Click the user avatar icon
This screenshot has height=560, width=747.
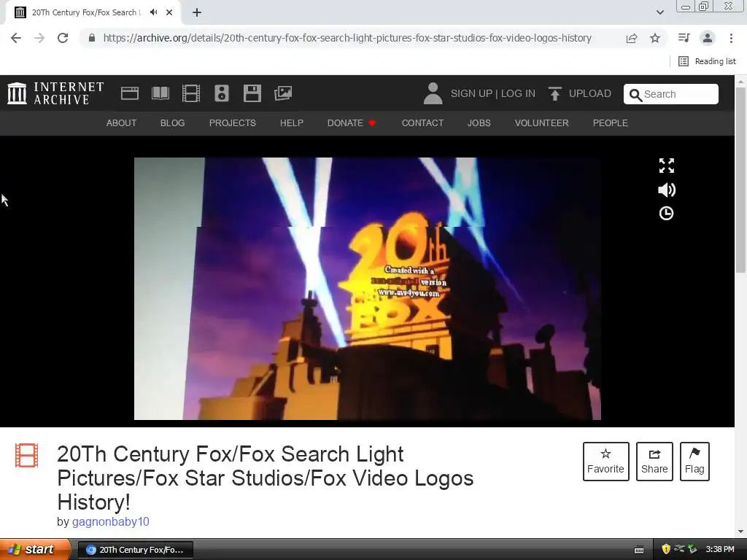click(433, 93)
